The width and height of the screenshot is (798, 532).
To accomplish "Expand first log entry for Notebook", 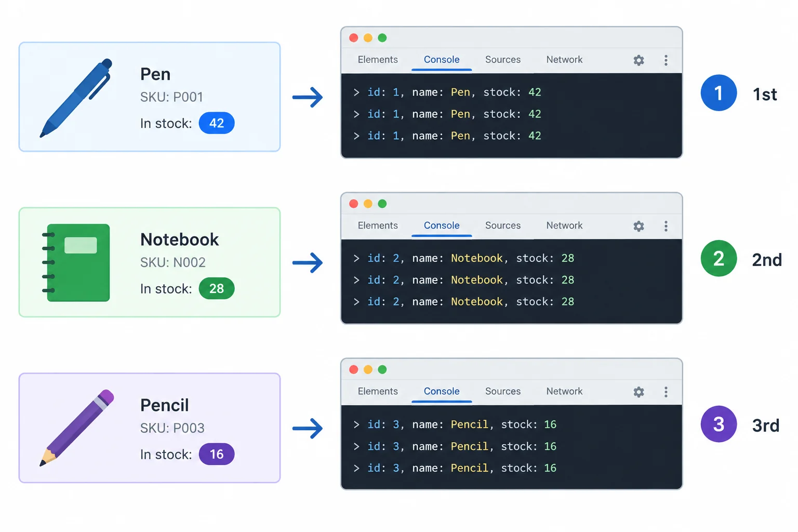I will [x=356, y=258].
